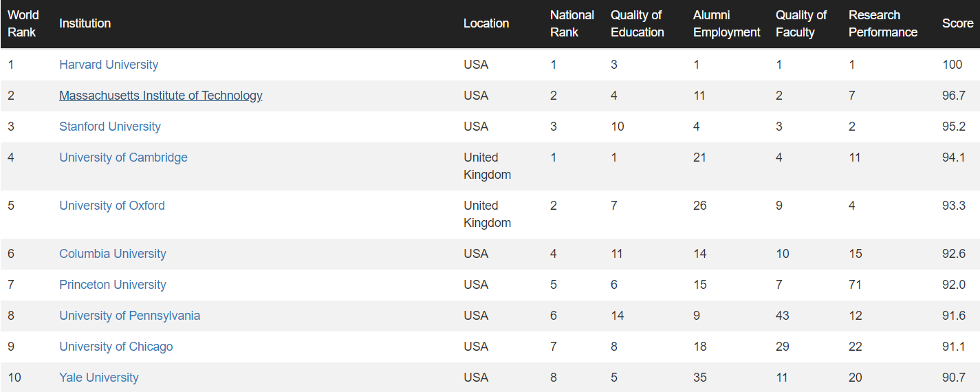Open University of Cambridge page

tap(123, 157)
